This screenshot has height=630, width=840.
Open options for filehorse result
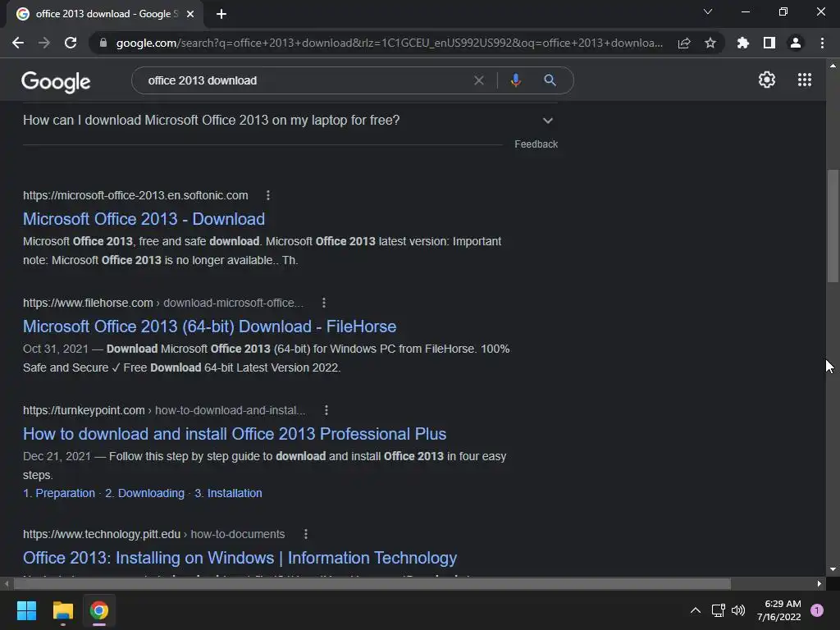pyautogui.click(x=324, y=303)
